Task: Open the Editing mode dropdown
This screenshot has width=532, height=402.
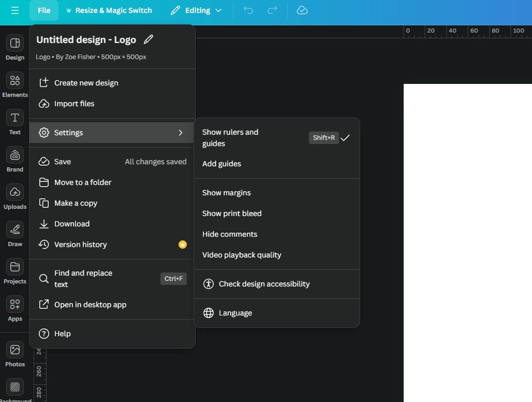Action: (196, 10)
